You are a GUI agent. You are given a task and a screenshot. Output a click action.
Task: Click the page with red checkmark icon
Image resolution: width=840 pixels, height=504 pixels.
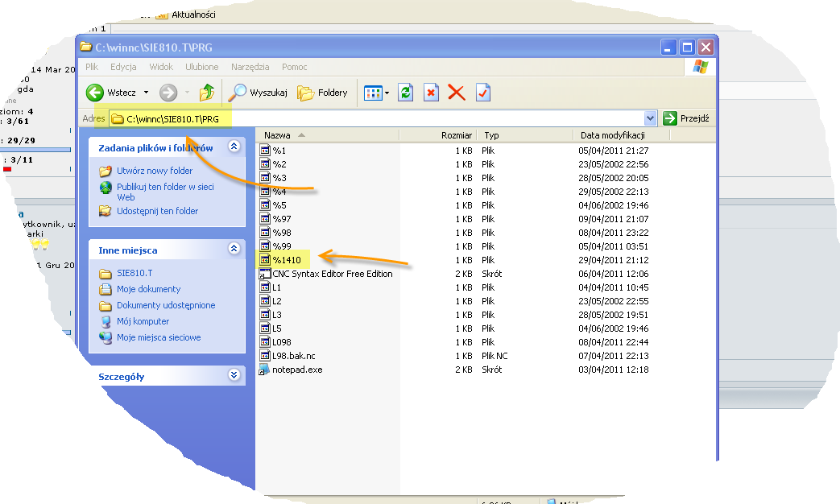[483, 93]
